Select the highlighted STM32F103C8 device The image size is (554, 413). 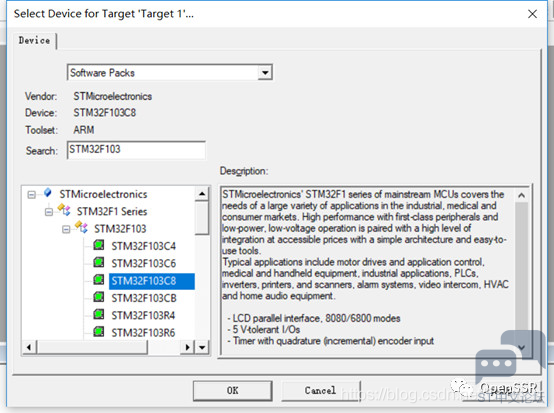coord(152,281)
